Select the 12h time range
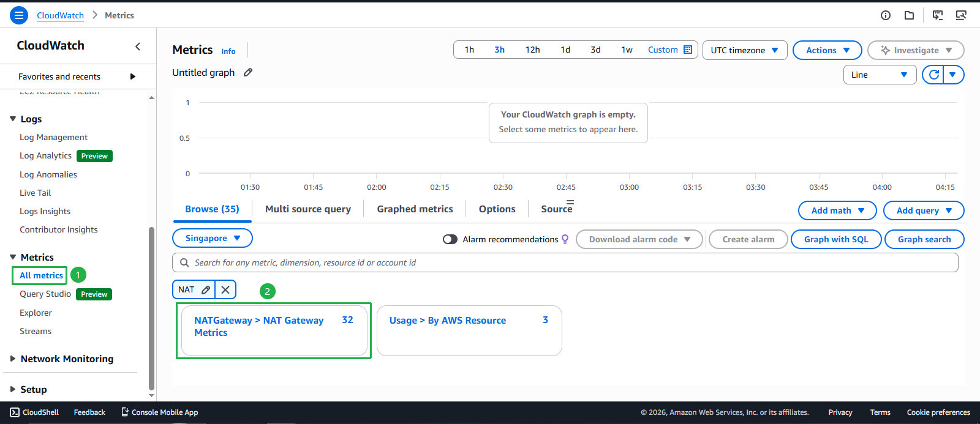Viewport: 980px width, 424px height. click(533, 50)
